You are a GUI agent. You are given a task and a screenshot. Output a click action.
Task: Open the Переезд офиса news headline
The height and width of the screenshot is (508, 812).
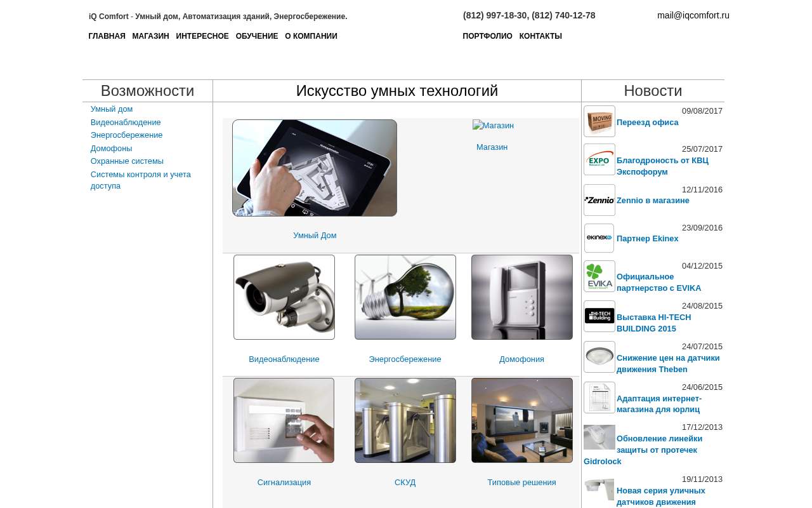click(648, 123)
